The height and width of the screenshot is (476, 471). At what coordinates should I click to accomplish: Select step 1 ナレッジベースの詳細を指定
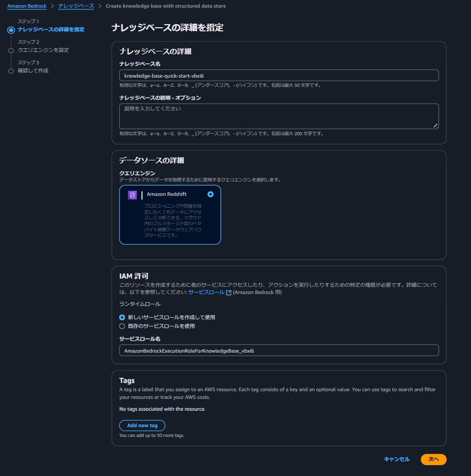(x=51, y=29)
